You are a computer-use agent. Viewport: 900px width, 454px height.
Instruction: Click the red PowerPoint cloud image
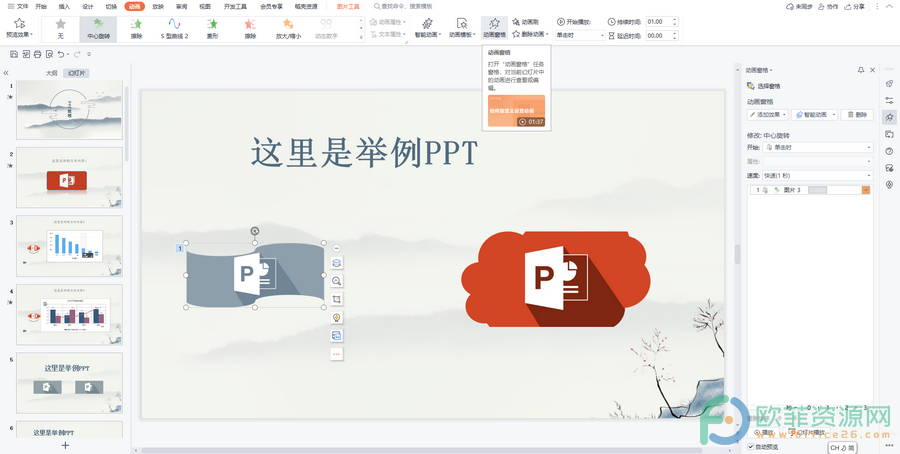(556, 279)
